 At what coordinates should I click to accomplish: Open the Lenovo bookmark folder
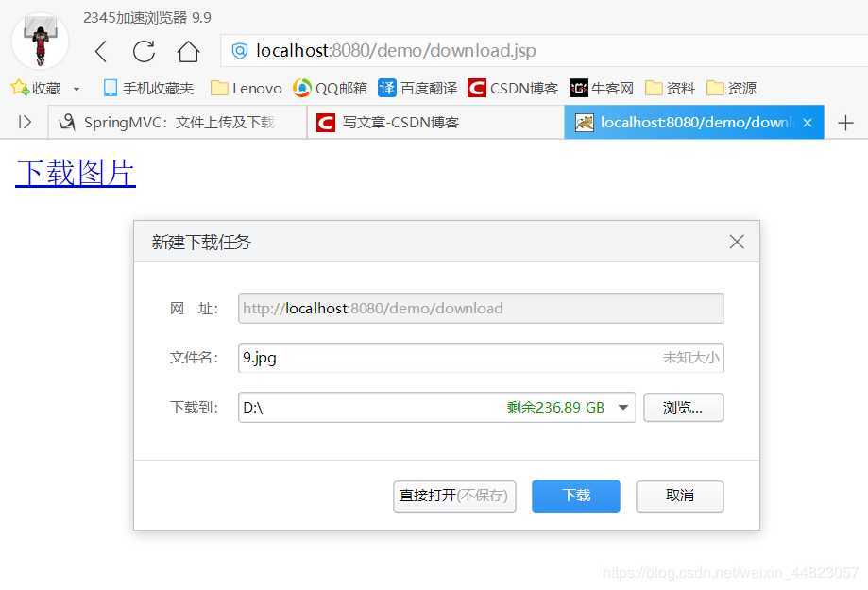247,88
